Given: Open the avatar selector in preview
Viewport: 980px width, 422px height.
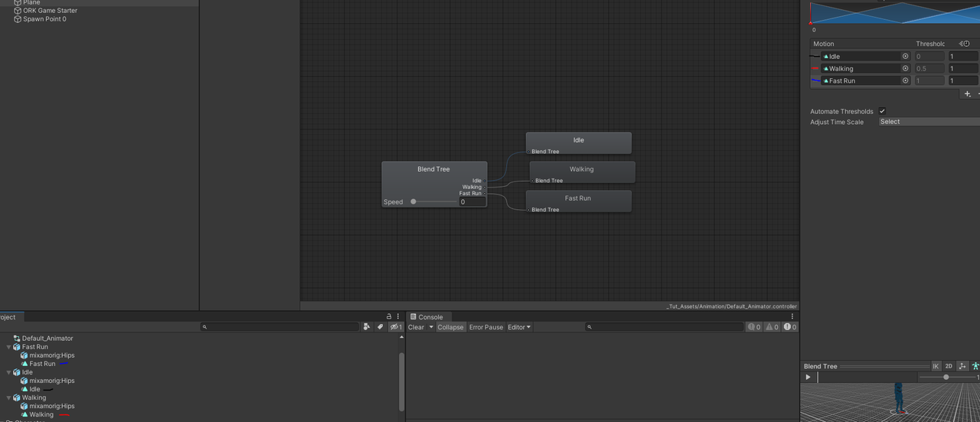Looking at the screenshot, I should (x=975, y=366).
